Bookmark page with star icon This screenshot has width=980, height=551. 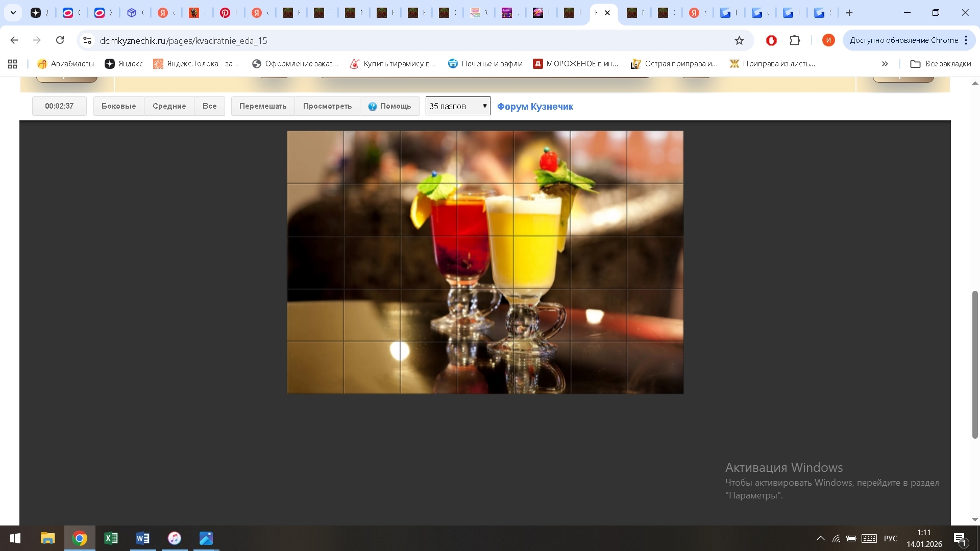(739, 40)
